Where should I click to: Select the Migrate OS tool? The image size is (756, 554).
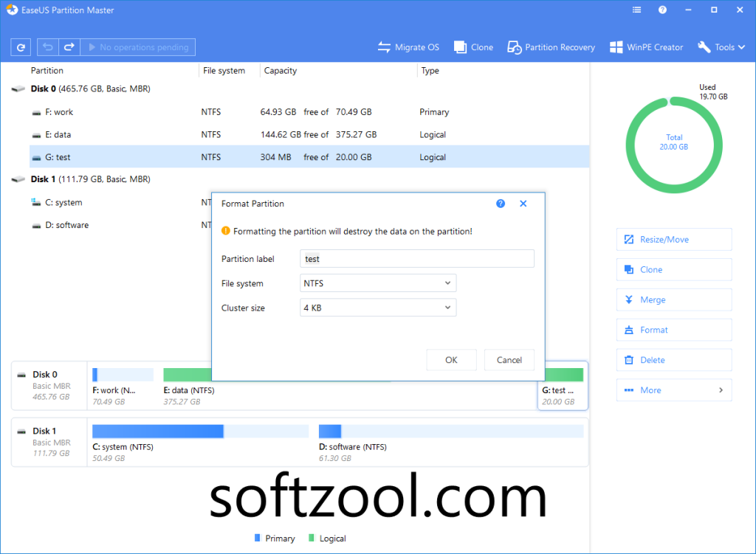408,46
